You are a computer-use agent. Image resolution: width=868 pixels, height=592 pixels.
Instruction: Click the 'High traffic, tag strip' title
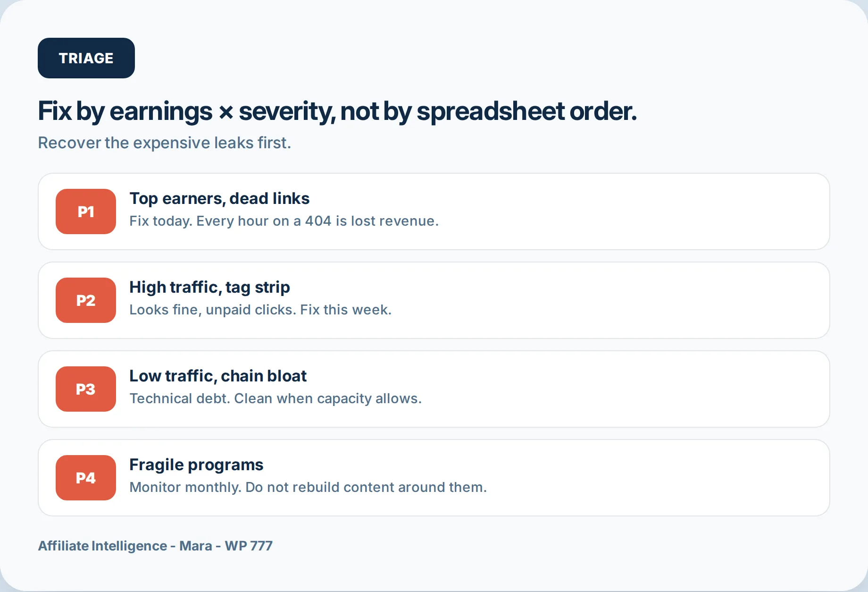pyautogui.click(x=209, y=287)
